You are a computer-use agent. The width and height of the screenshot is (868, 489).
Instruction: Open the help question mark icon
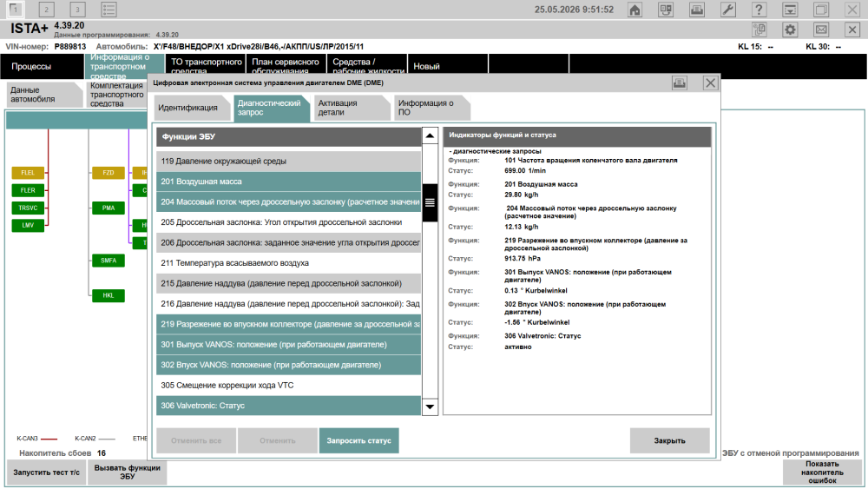759,10
